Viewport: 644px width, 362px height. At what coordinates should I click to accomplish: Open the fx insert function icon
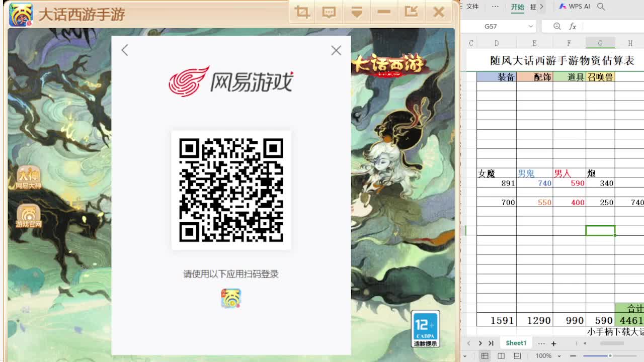tap(573, 26)
